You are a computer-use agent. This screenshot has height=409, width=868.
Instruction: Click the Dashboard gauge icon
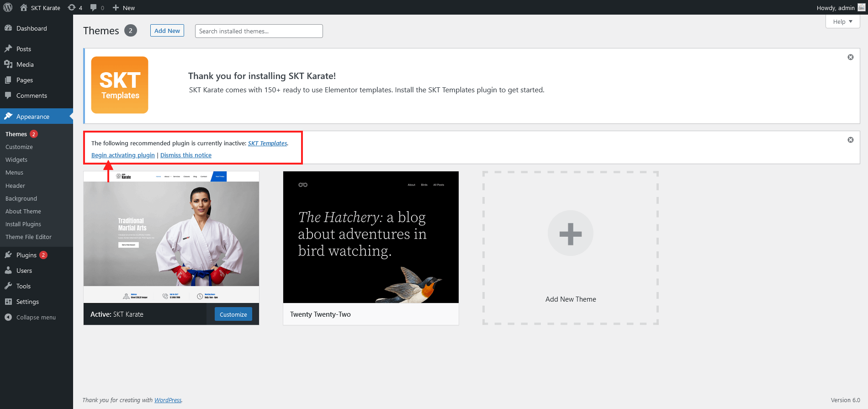click(x=8, y=28)
